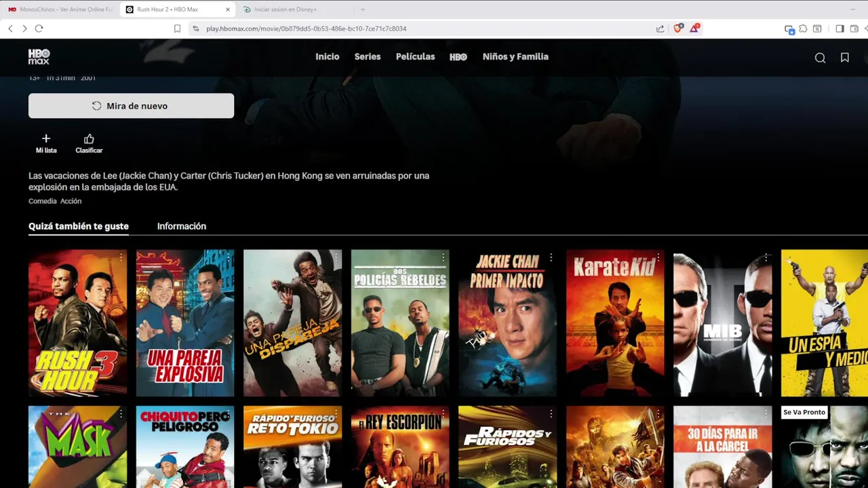The width and height of the screenshot is (868, 488).
Task: Open media cast icon in toolbar
Action: (x=789, y=28)
